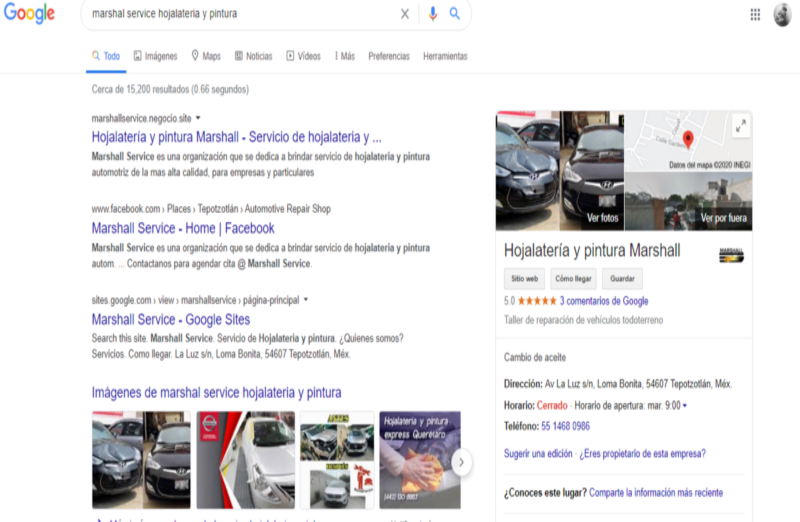Open the map thumbnail in the panel
Image resolution: width=800 pixels, height=522 pixels.
pyautogui.click(x=689, y=141)
